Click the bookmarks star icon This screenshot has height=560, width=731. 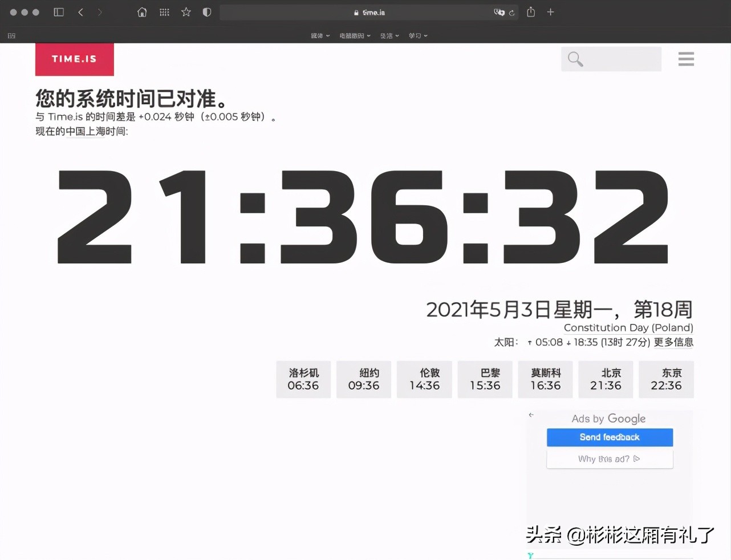click(185, 12)
